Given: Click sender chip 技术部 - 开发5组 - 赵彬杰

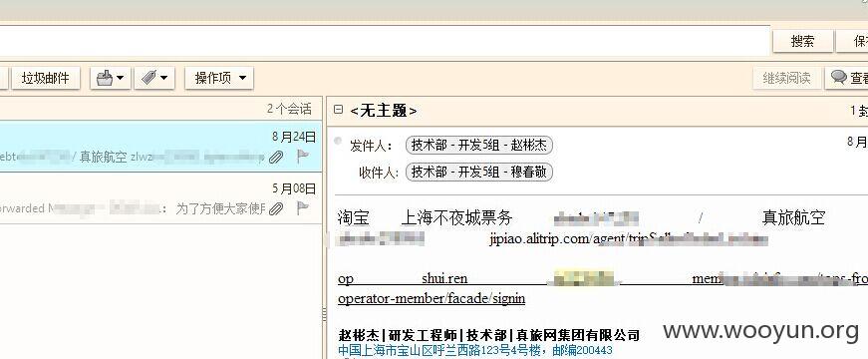Looking at the screenshot, I should 479,146.
